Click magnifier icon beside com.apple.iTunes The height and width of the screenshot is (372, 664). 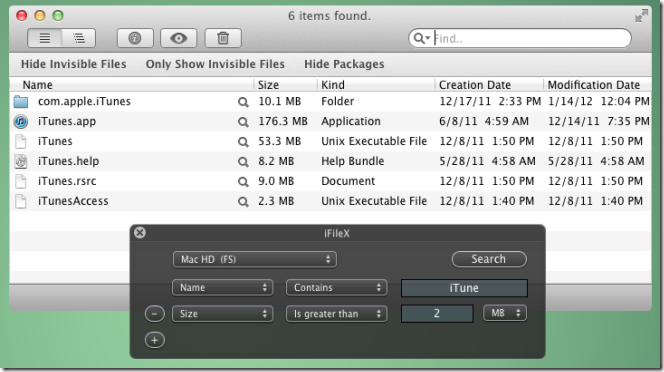point(243,102)
